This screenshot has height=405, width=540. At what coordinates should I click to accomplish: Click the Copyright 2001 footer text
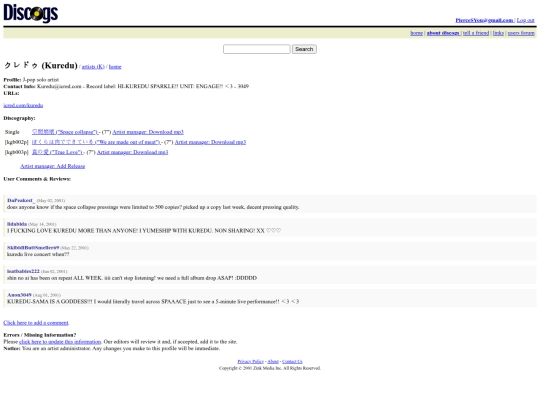[270, 368]
